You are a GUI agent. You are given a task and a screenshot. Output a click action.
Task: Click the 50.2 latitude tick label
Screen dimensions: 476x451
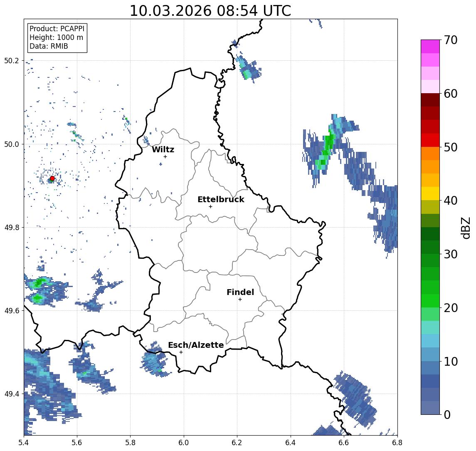coord(11,60)
